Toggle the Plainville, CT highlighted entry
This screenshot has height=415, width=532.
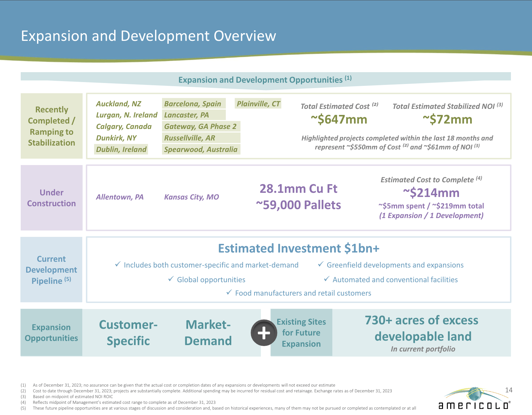pyautogui.click(x=258, y=103)
